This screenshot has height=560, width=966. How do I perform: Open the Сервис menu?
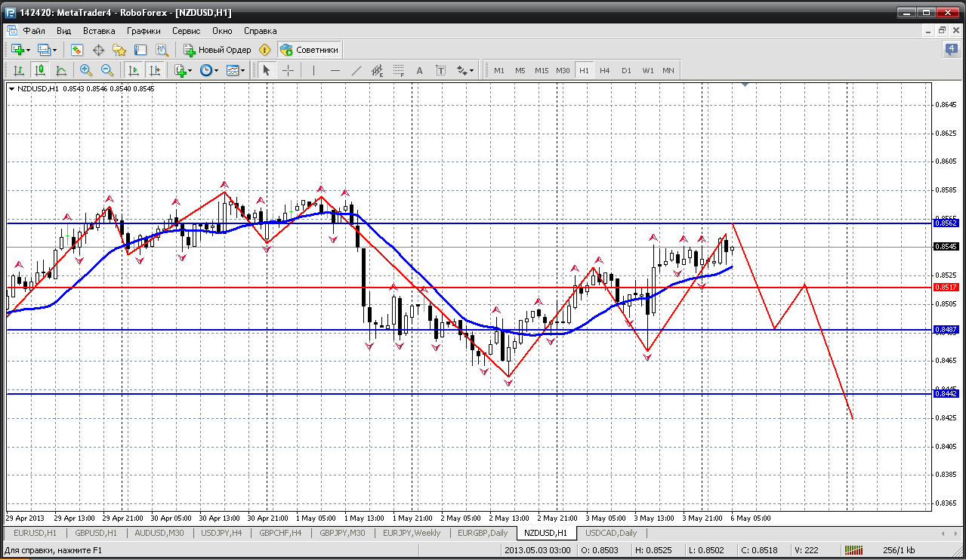click(186, 31)
